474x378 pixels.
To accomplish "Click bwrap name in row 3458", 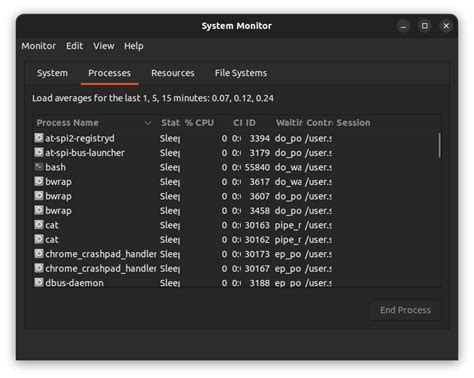I will 58,211.
